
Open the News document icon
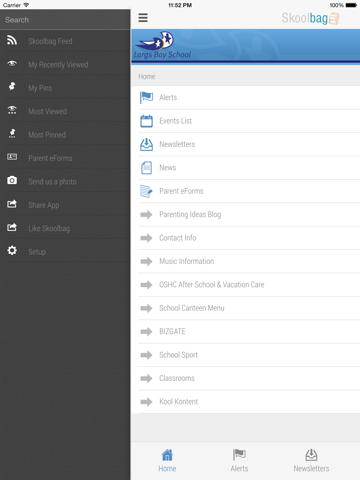tap(146, 168)
